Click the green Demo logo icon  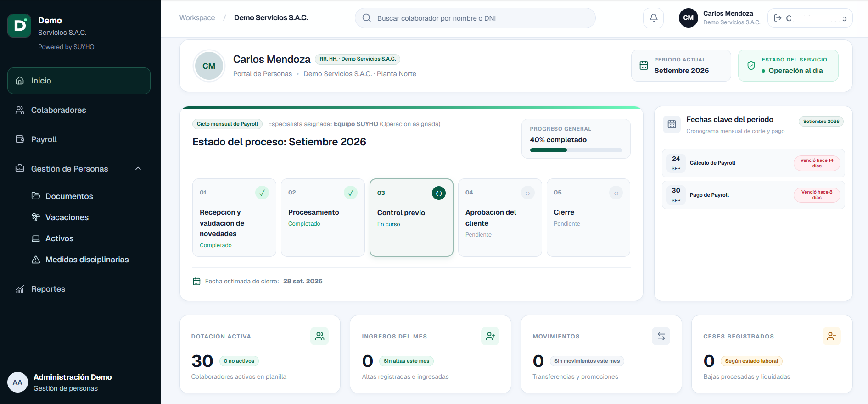coord(19,26)
